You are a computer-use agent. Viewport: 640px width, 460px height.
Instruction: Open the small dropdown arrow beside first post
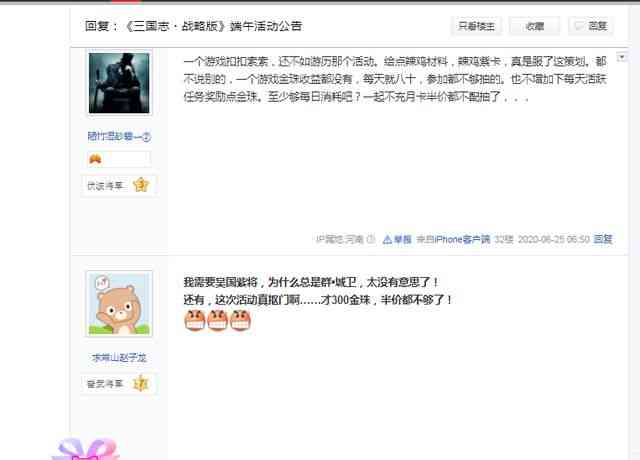pyautogui.click(x=622, y=57)
